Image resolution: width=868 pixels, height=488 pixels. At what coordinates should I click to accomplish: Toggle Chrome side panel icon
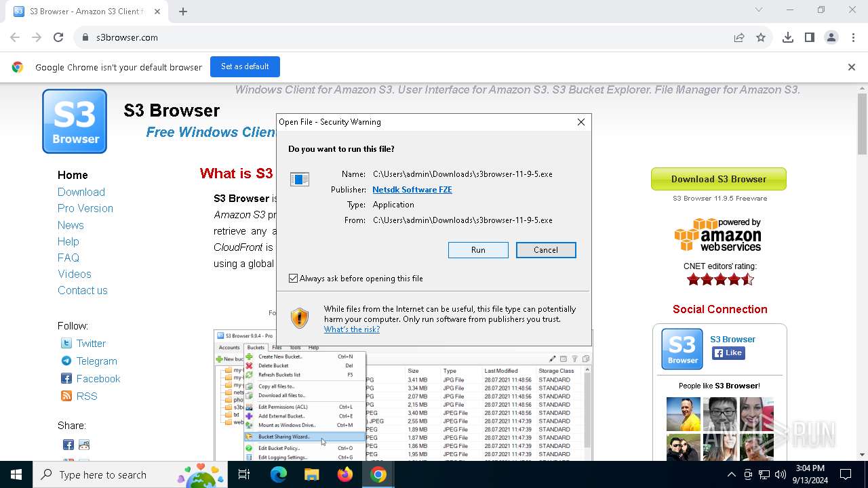(810, 37)
